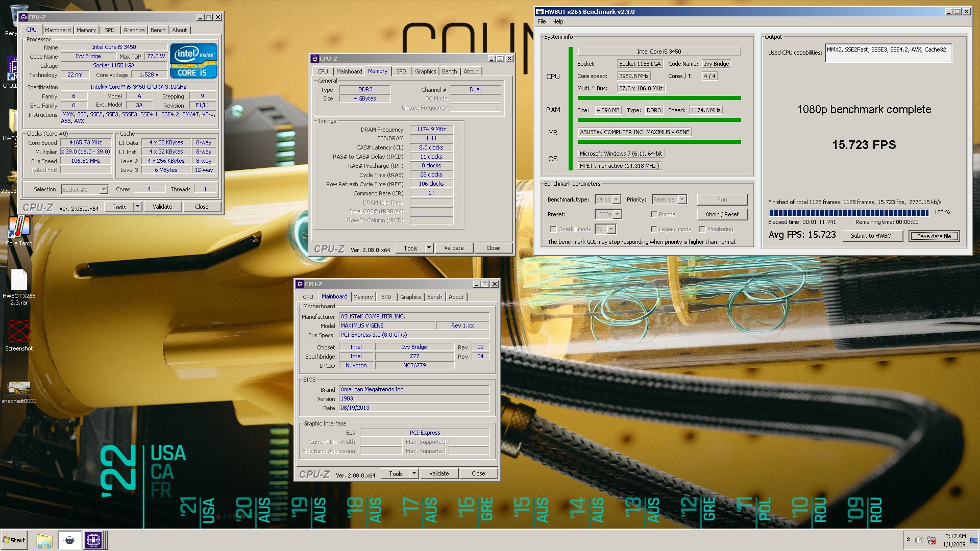Click the CPU-Z taskbar icon
Viewport: 980px width, 551px height.
click(x=93, y=540)
